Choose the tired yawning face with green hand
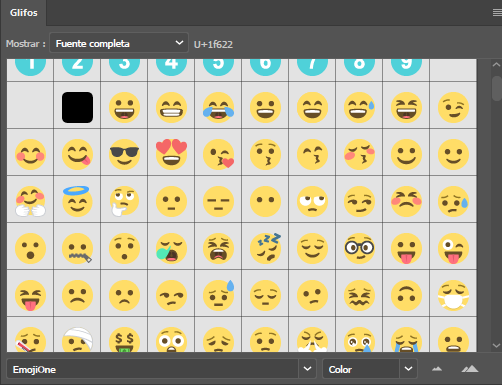This screenshot has width=502, height=385. click(x=171, y=248)
